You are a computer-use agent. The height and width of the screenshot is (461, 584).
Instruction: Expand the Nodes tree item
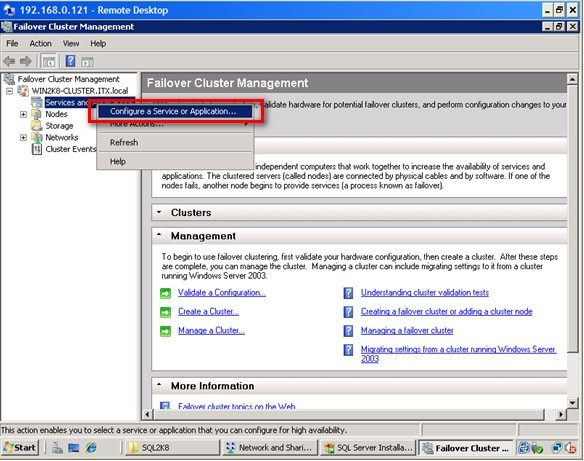click(x=23, y=114)
